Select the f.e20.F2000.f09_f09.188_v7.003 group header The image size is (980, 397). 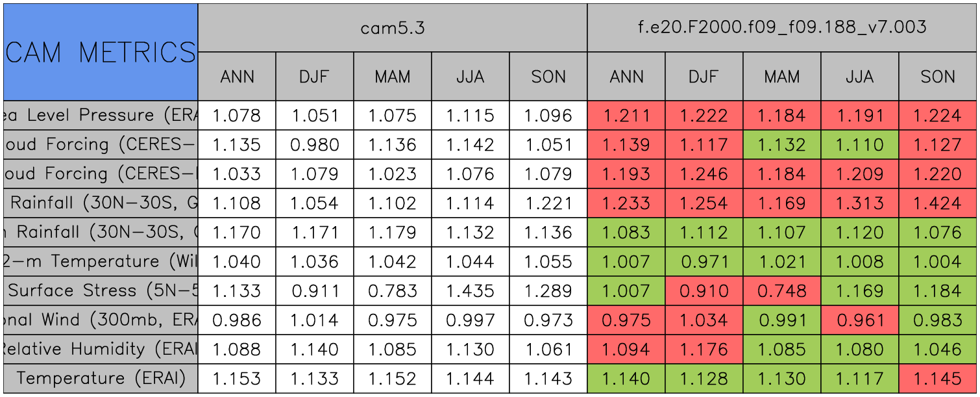(782, 28)
